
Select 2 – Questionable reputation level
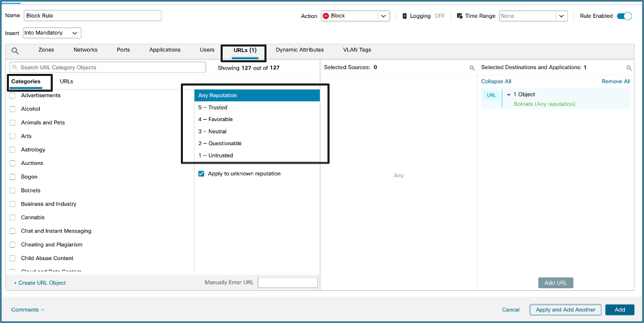257,144
